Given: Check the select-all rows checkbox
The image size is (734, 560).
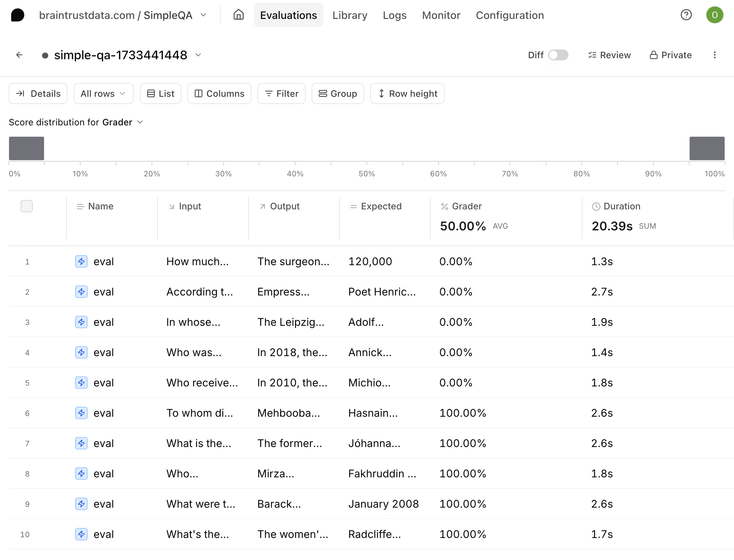Looking at the screenshot, I should click(x=27, y=206).
